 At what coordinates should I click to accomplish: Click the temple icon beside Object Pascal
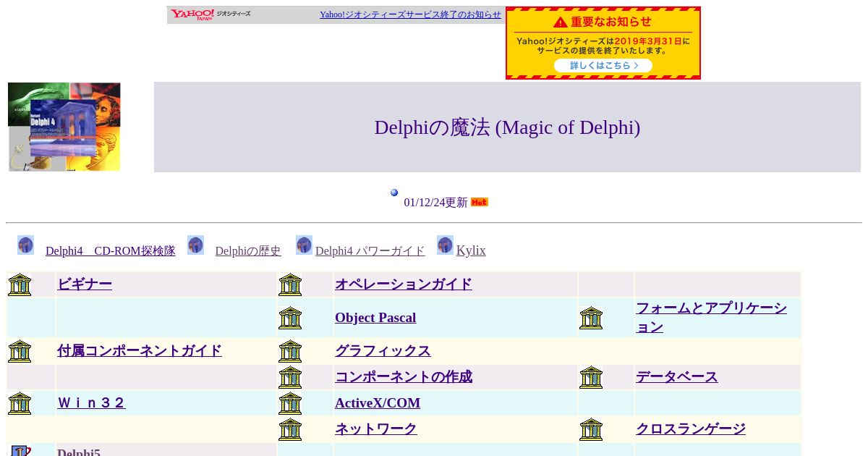pos(290,318)
